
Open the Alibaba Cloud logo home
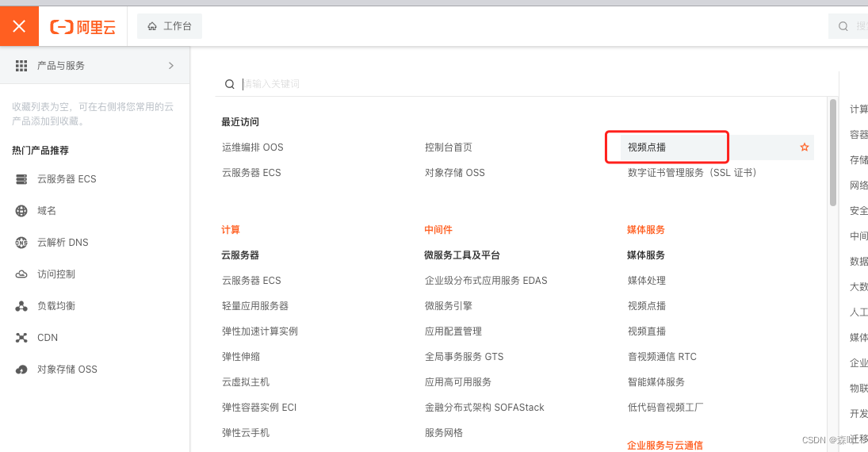coord(83,27)
